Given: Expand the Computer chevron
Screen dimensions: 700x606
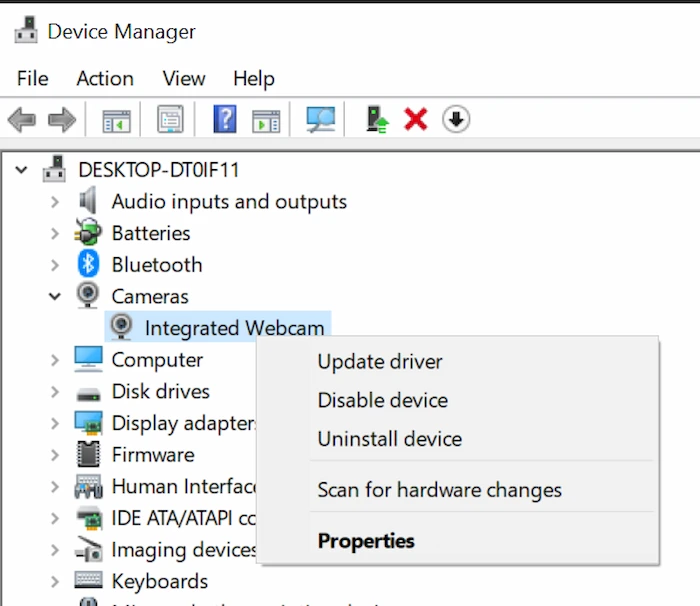Looking at the screenshot, I should (x=54, y=360).
